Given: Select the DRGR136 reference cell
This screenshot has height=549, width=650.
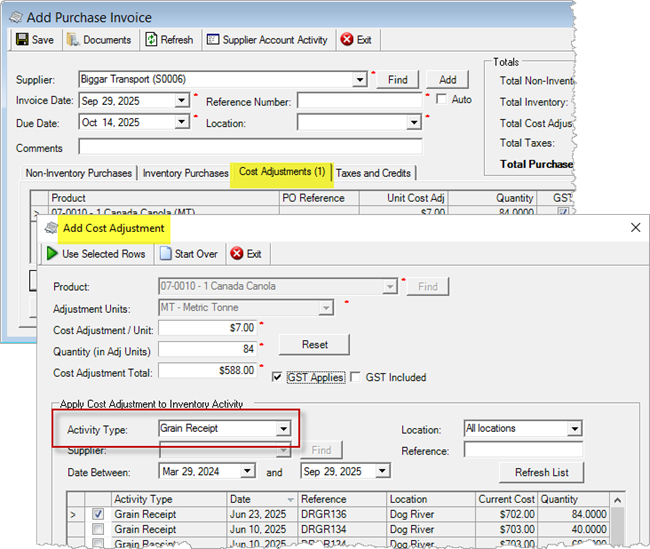Looking at the screenshot, I should pyautogui.click(x=342, y=514).
